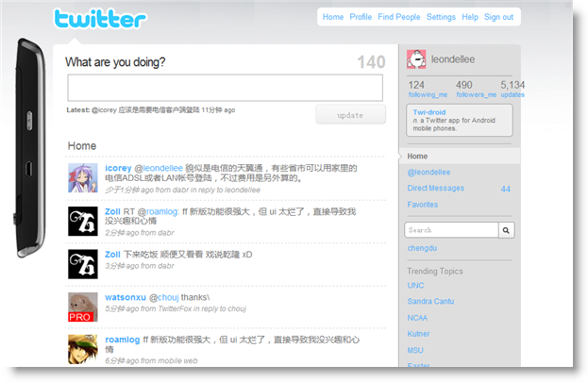Image resolution: width=588 pixels, height=382 pixels.
Task: Open the @leondellee mentions tab
Action: [x=429, y=172]
